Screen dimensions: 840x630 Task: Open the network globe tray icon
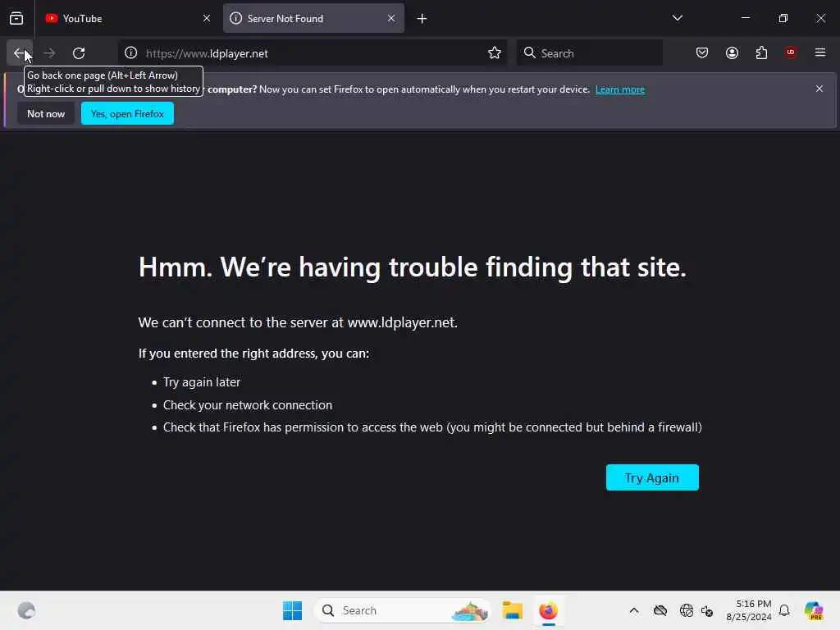tap(687, 610)
